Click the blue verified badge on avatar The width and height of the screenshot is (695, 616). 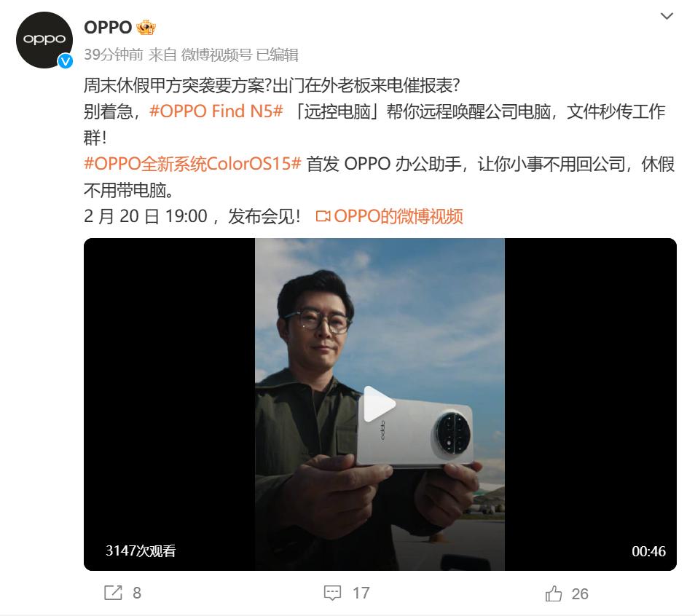point(66,61)
